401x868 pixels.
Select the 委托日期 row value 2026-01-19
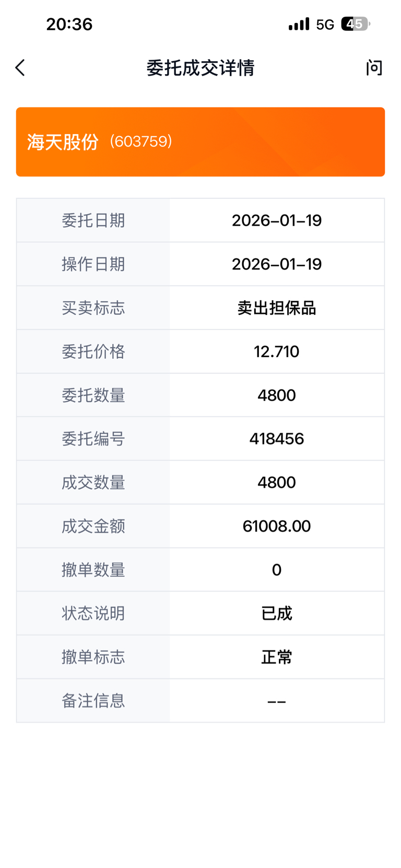click(277, 220)
